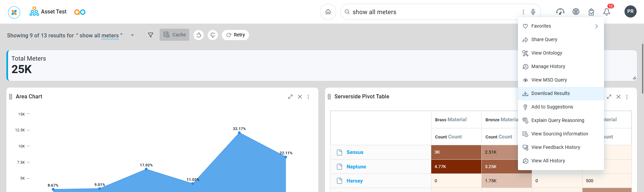
Task: Click the Retry button
Action: pos(235,35)
